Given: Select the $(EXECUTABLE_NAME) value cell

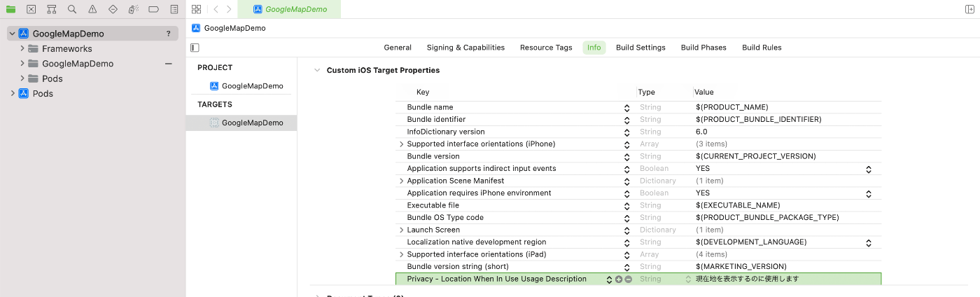Looking at the screenshot, I should [x=738, y=206].
